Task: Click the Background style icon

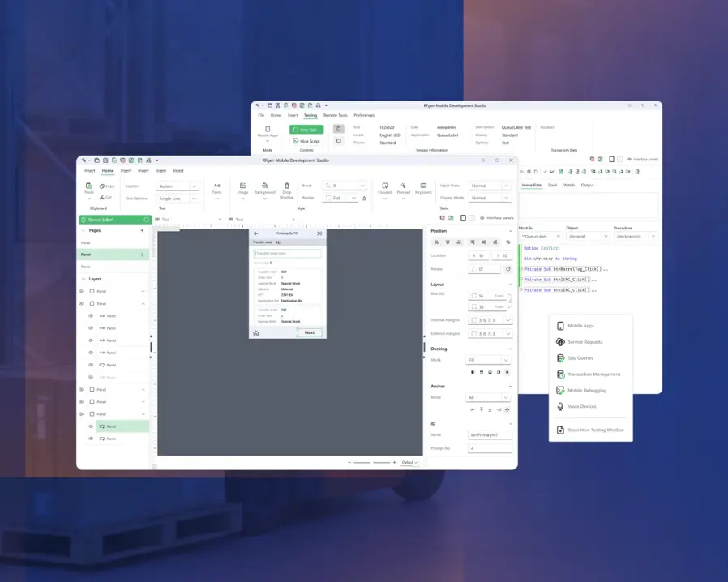Action: 264,188
